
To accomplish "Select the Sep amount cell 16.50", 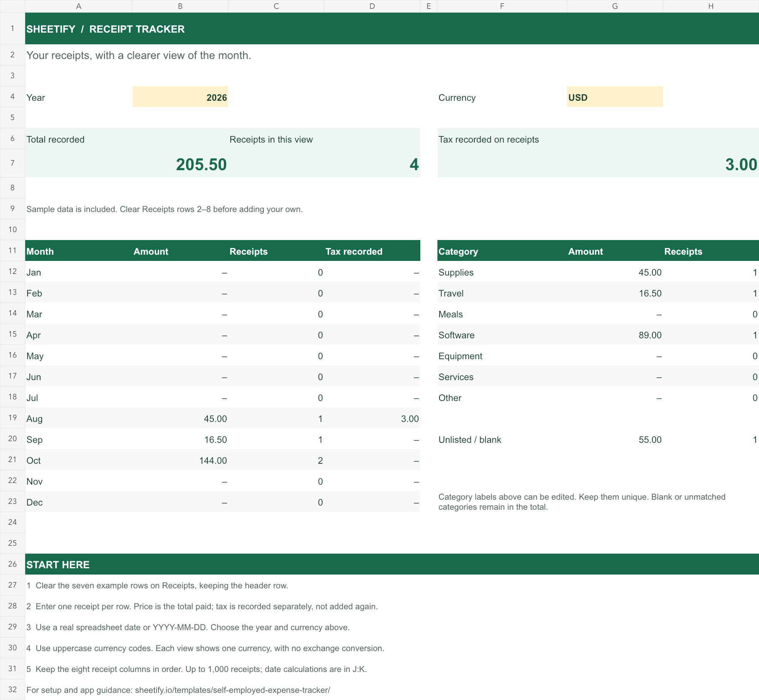I will (180, 439).
